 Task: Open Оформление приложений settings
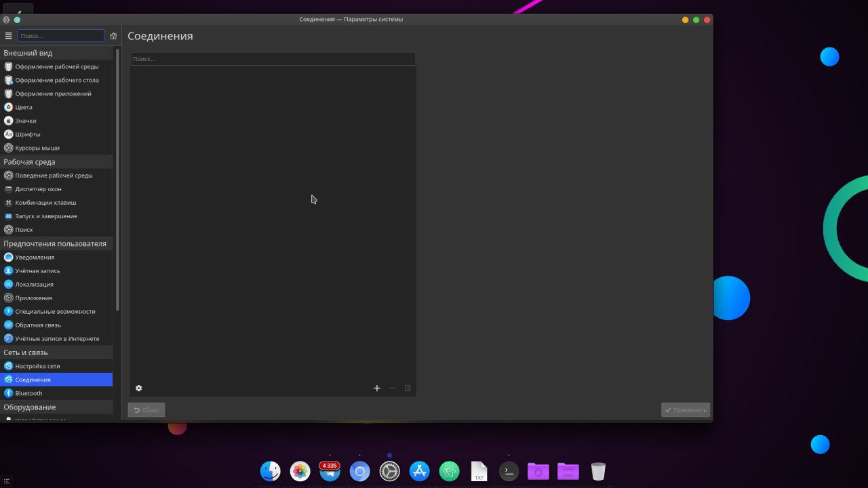tap(56, 94)
